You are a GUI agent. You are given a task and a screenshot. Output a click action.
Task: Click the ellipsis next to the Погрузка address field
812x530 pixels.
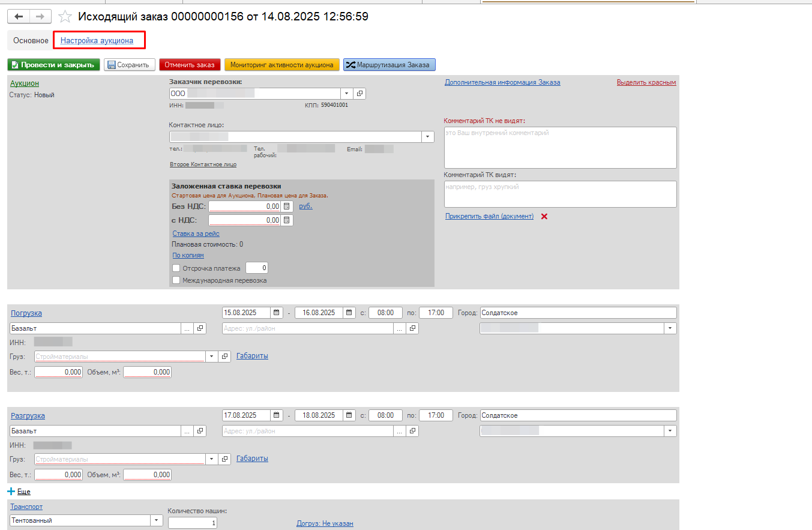[399, 328]
